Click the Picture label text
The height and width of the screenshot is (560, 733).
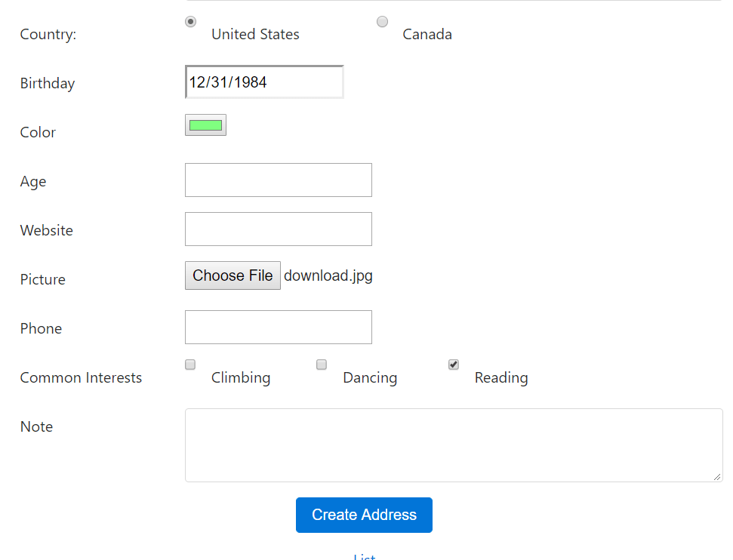coord(42,279)
